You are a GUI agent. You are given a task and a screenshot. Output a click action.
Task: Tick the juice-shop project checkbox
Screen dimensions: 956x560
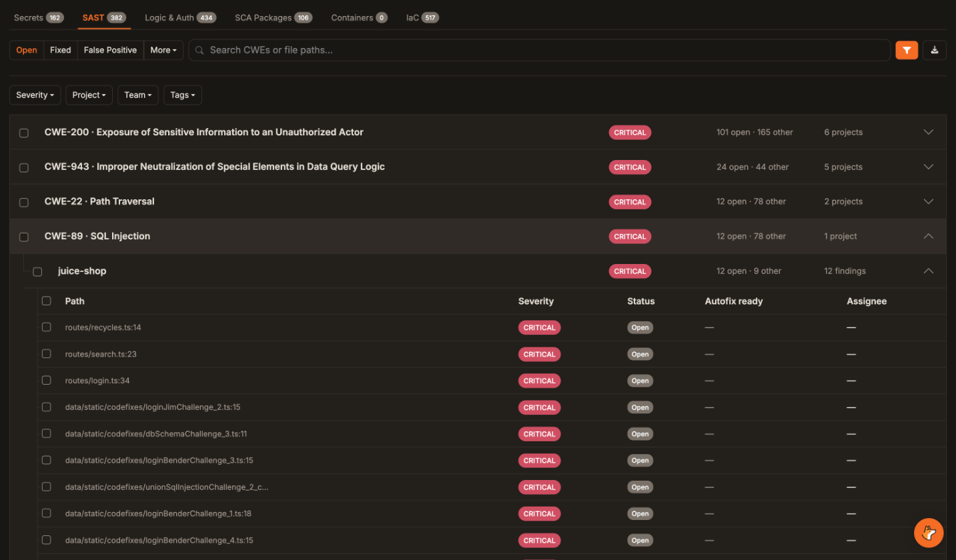pyautogui.click(x=37, y=271)
